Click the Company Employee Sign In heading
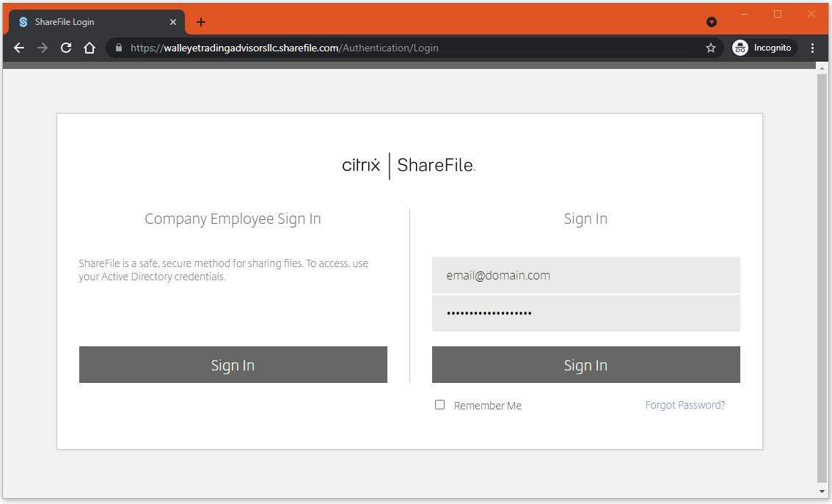 pyautogui.click(x=233, y=219)
